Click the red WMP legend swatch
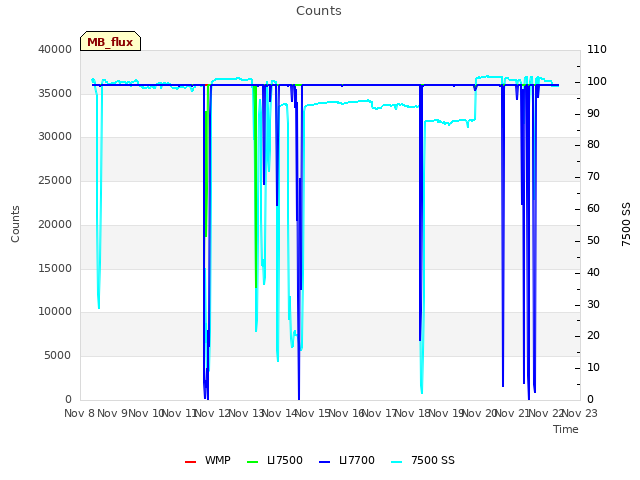The width and height of the screenshot is (640, 480). tap(191, 462)
